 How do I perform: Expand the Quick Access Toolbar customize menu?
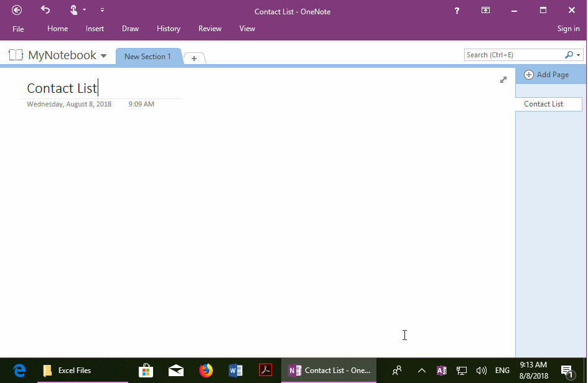pyautogui.click(x=102, y=10)
